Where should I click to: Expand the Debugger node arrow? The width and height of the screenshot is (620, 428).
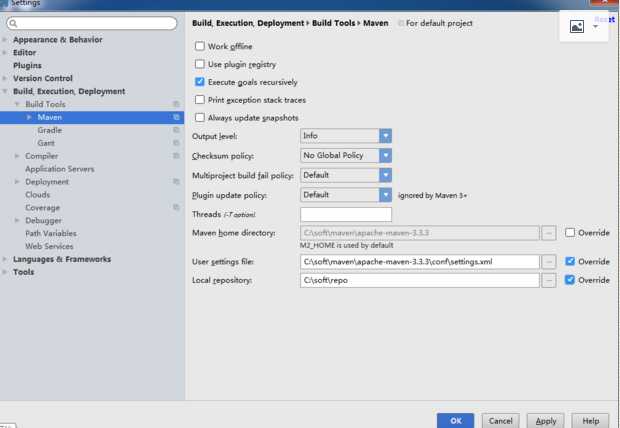[17, 220]
